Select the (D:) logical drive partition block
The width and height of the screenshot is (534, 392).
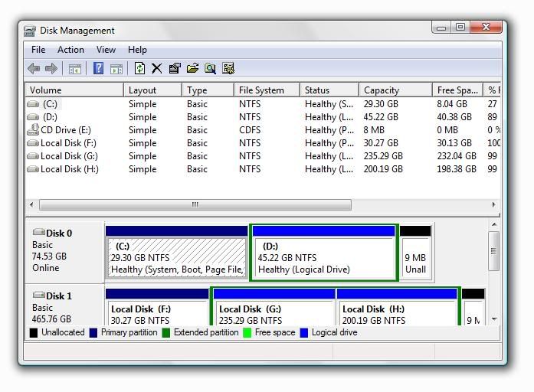click(323, 258)
